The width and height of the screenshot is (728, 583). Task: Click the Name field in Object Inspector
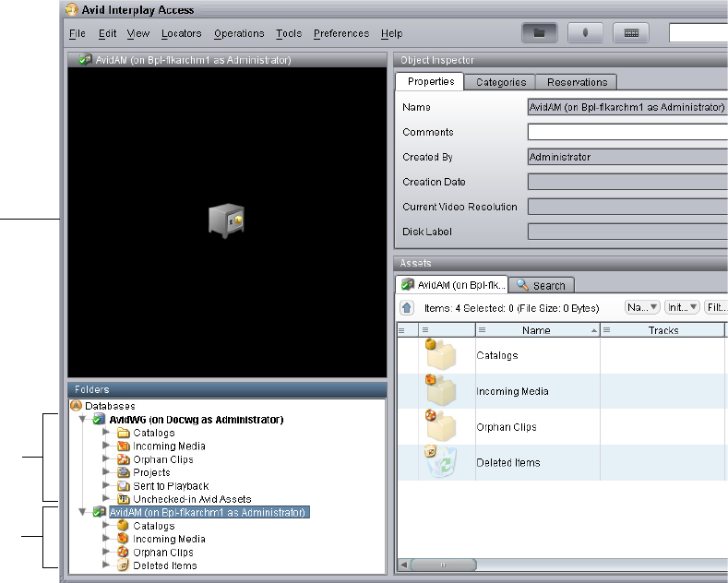627,107
